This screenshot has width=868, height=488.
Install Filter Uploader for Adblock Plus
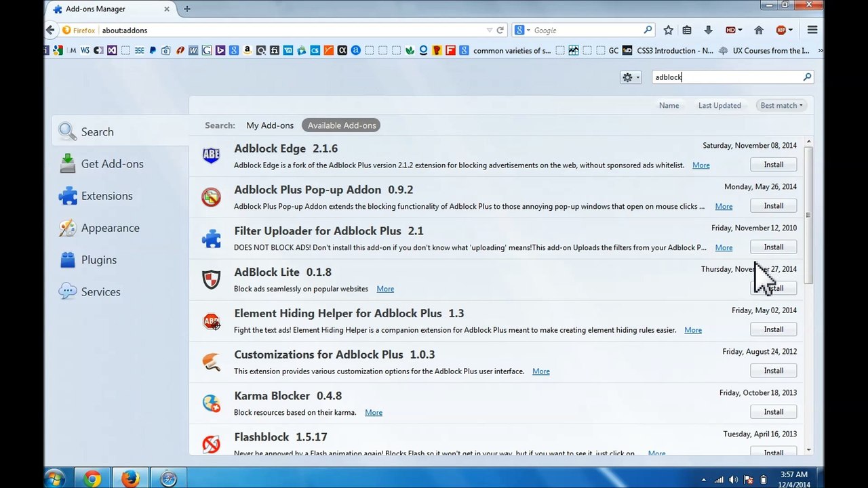[774, 247]
